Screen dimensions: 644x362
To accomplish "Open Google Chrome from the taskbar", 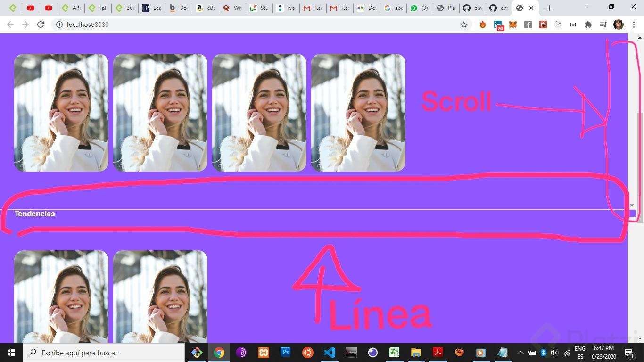I will tap(219, 353).
